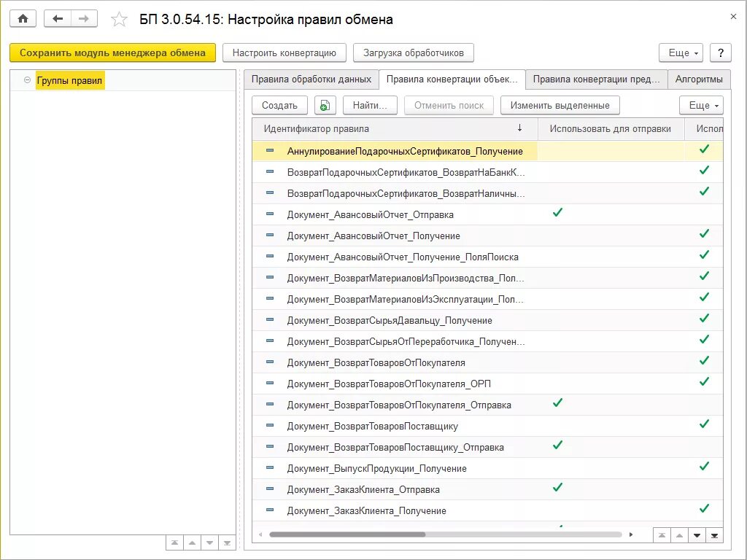
Task: Go to the home page icon
Action: pos(23,19)
